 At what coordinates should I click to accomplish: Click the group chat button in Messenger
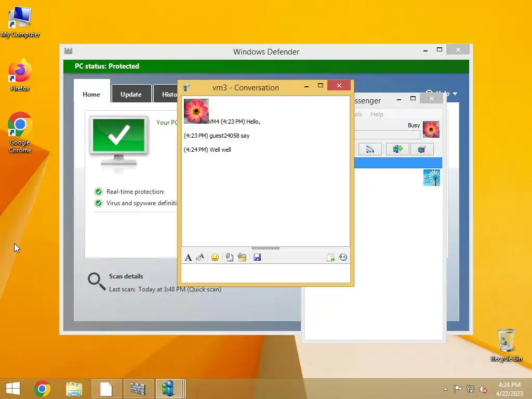coord(422,149)
